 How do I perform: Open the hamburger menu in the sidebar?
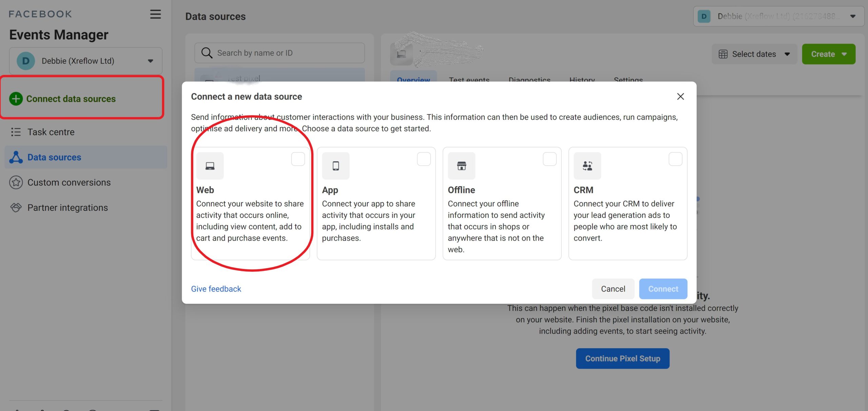click(x=155, y=14)
